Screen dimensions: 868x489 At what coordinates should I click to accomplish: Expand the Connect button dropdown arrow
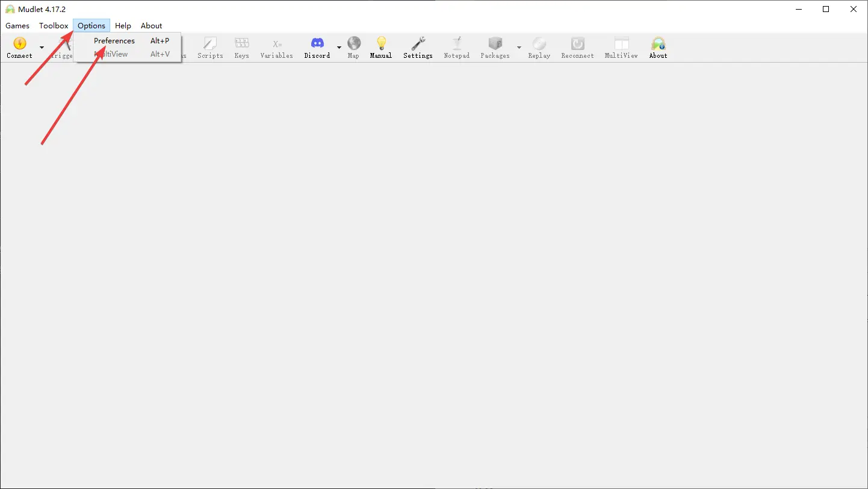(42, 47)
